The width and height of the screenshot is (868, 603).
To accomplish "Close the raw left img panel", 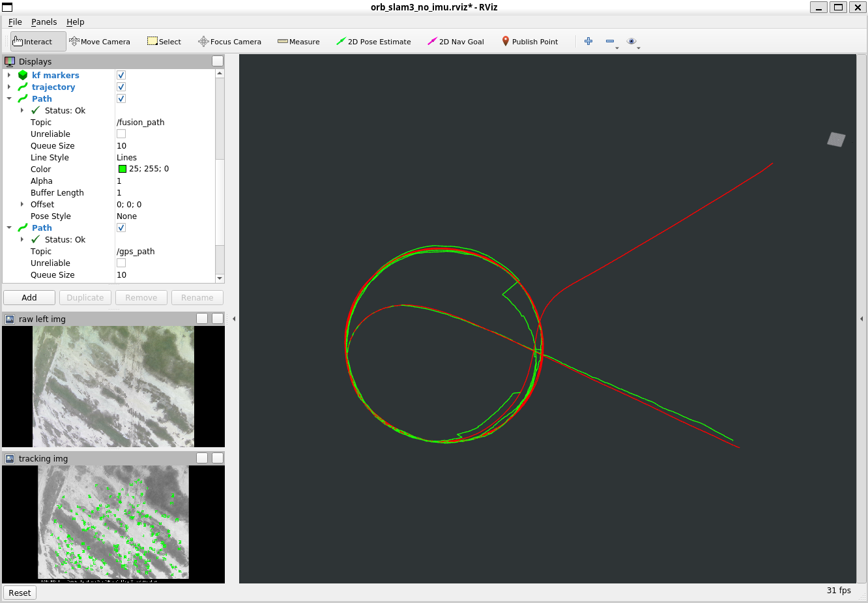I will [218, 319].
